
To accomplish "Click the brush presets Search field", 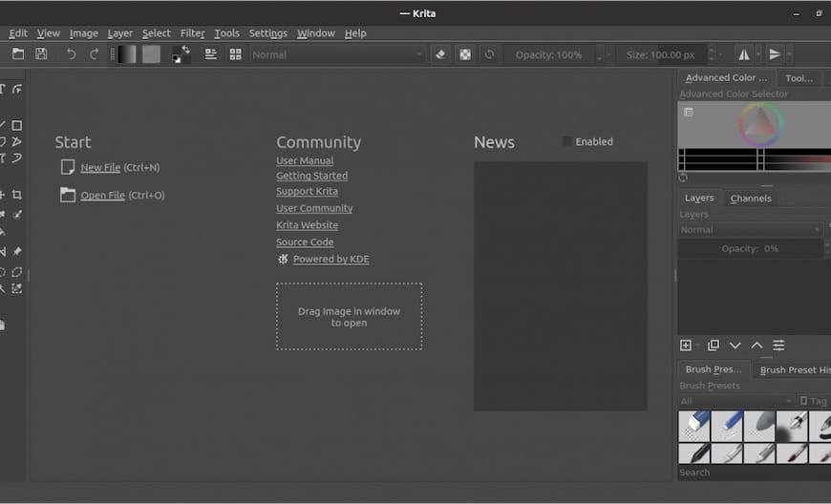I will coord(755,472).
